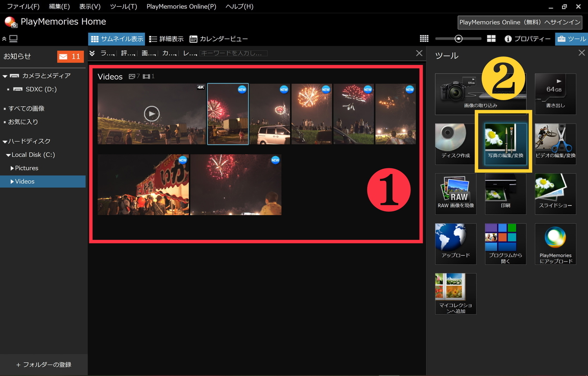Collapse the ハードディスク tree section
Viewport: 588px width, 376px height.
click(5, 142)
